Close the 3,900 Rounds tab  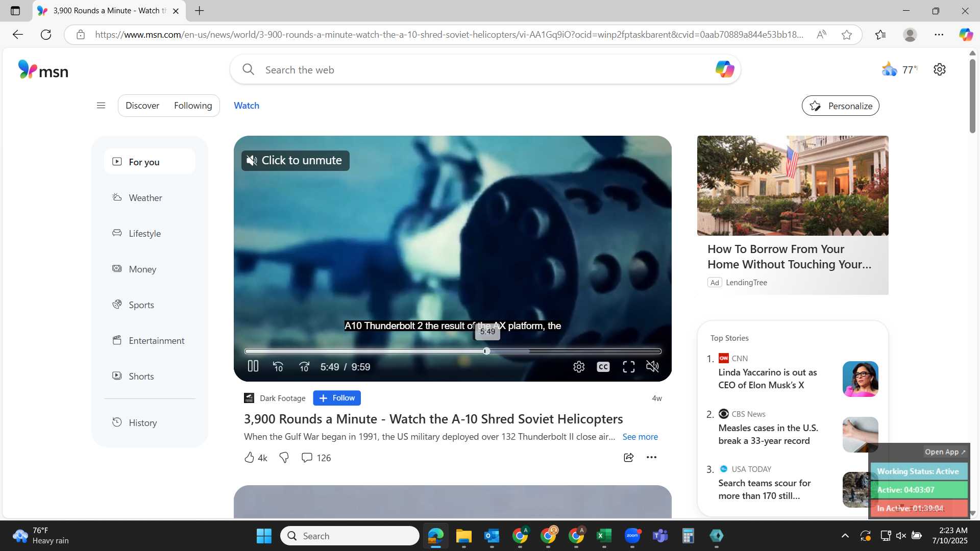click(176, 11)
